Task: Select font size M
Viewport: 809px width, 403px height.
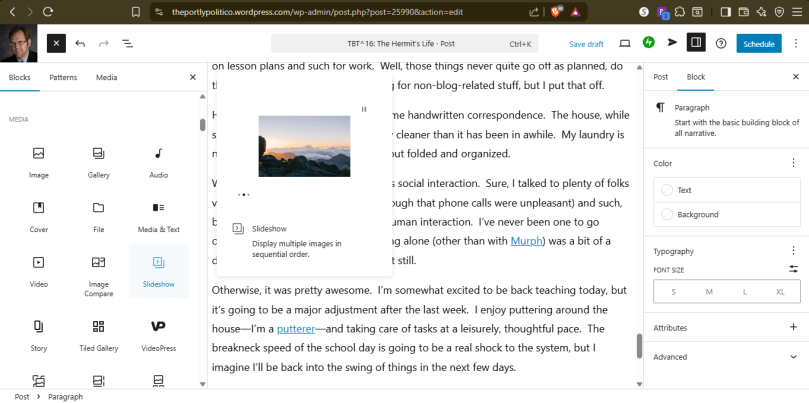Action: pos(708,291)
